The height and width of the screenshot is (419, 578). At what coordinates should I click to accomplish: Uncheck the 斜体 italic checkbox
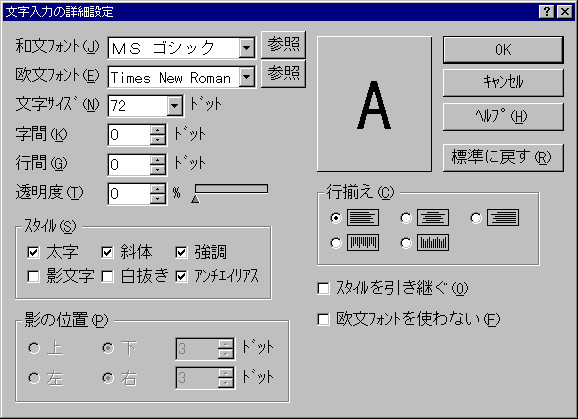pyautogui.click(x=107, y=252)
